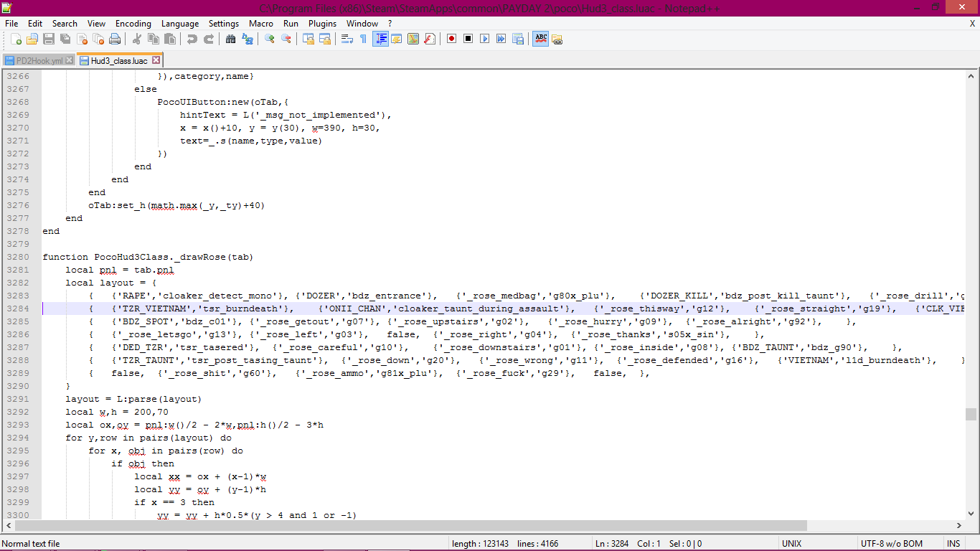Viewport: 980px width, 551px height.
Task: Click the 'Normal text file' status entry
Action: pyautogui.click(x=31, y=544)
